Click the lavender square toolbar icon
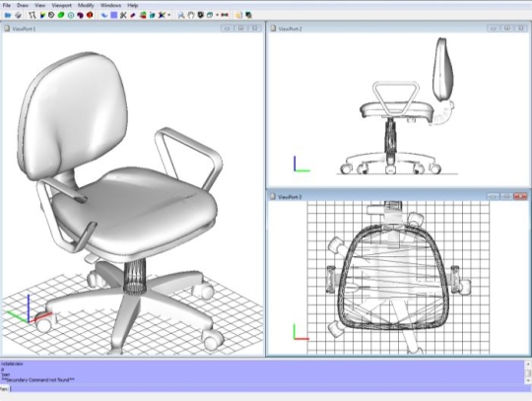532x401 pixels. click(114, 15)
